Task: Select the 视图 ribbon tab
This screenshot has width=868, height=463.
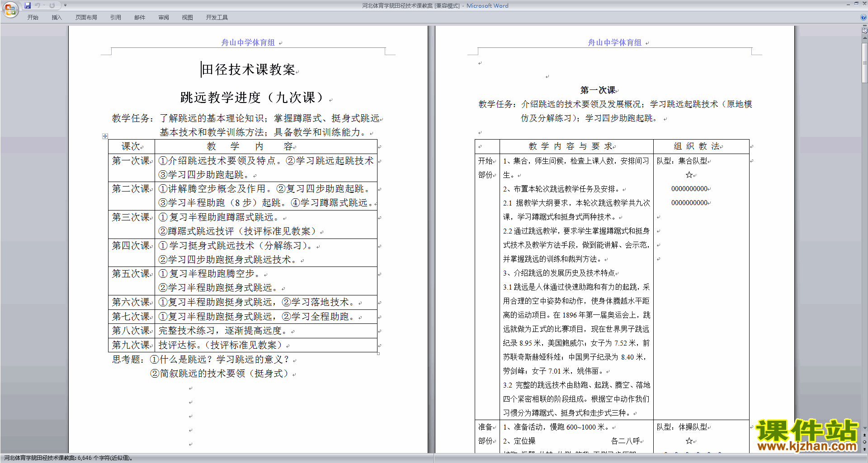Action: 187,17
